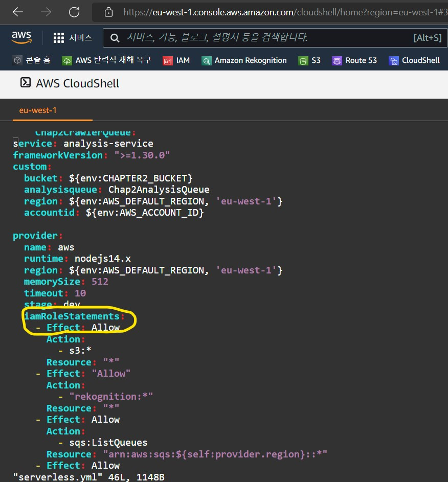Click the bucket CHAPTER2_BUCKET line

108,178
